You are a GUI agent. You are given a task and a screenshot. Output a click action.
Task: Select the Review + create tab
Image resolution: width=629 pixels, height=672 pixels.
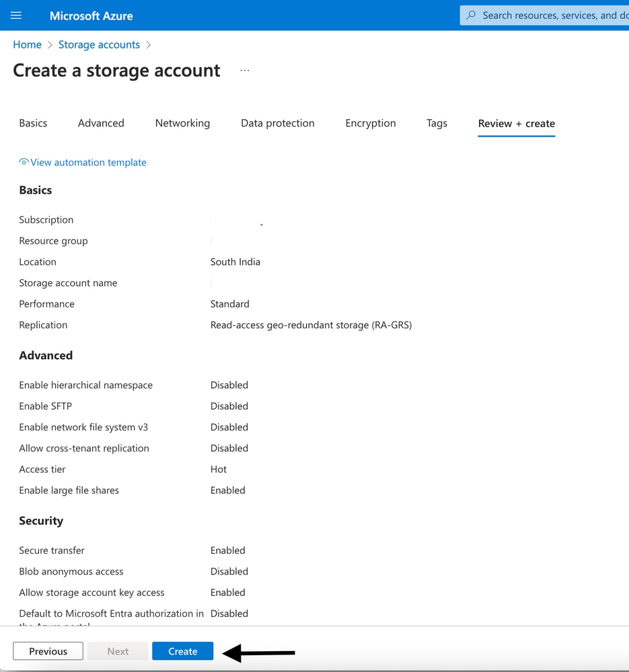click(x=516, y=123)
